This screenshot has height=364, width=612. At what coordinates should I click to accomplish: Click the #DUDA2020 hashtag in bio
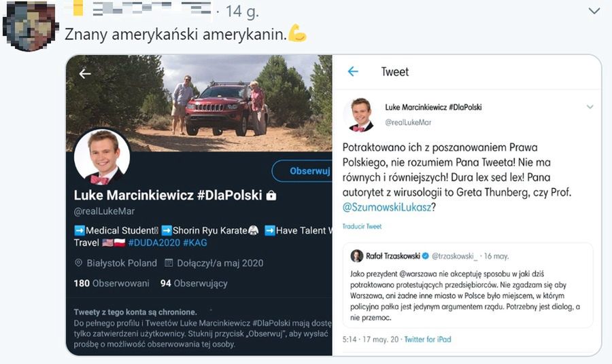click(157, 242)
